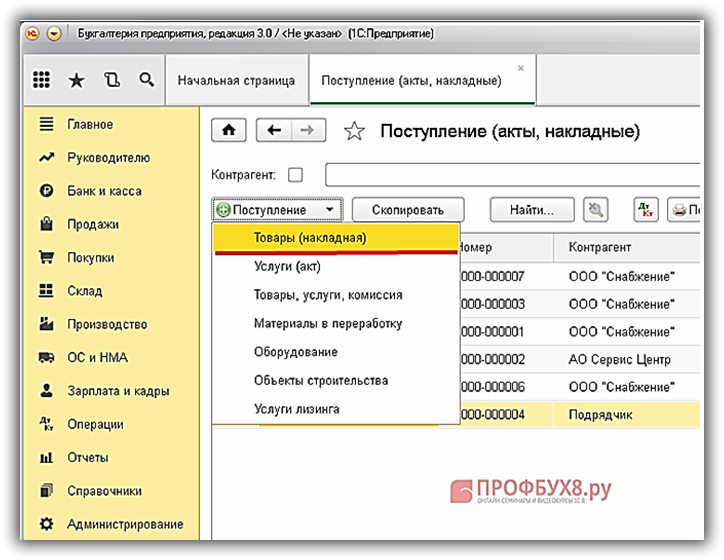This screenshot has height=560, width=724.
Task: Click the Контрагент filter input field
Action: click(513, 175)
